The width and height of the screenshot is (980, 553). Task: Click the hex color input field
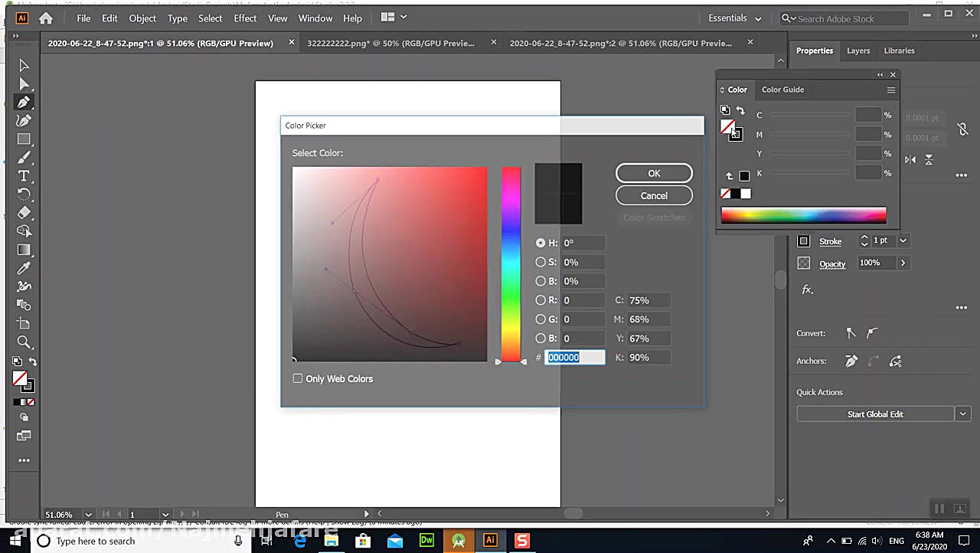click(574, 358)
